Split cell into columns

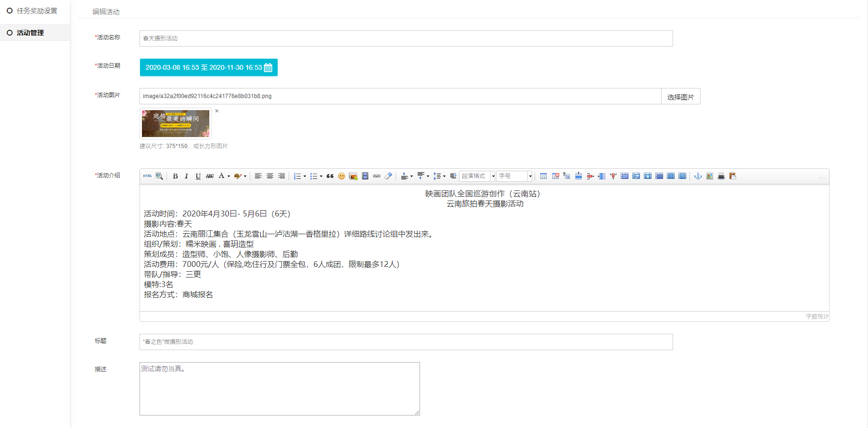point(682,176)
